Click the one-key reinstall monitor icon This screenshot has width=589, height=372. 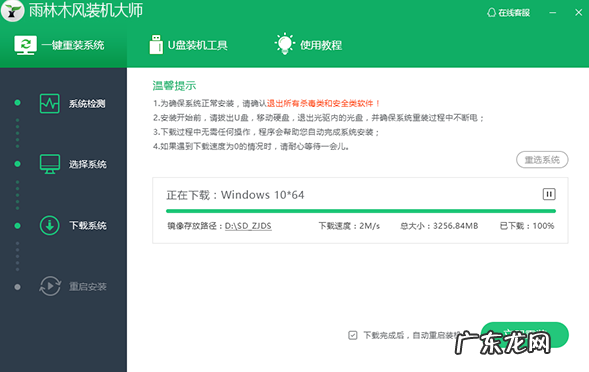coord(26,45)
